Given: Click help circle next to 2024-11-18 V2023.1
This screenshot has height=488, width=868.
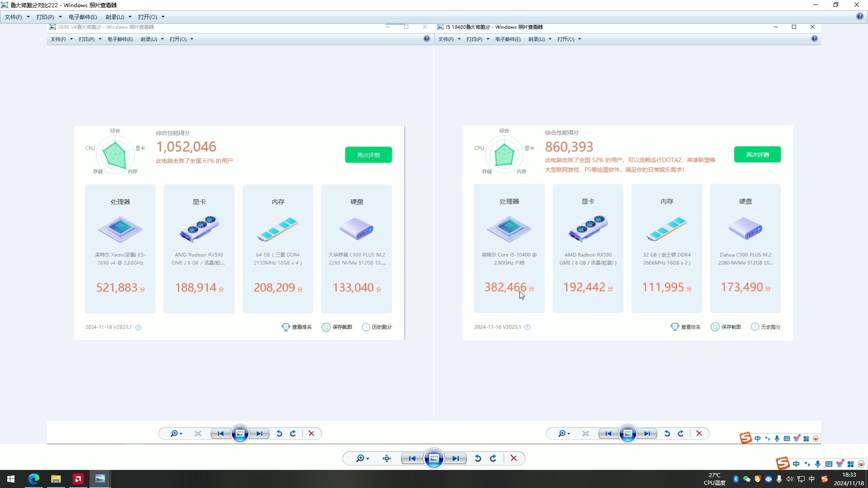Looking at the screenshot, I should pos(138,328).
